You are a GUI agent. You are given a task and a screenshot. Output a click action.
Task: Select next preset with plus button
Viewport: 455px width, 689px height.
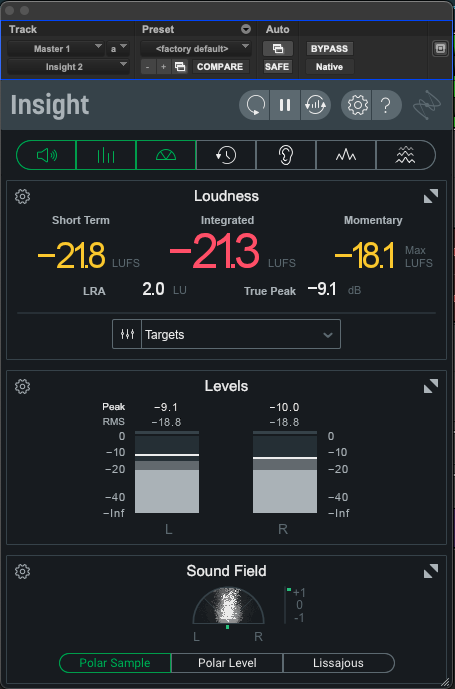[164, 67]
